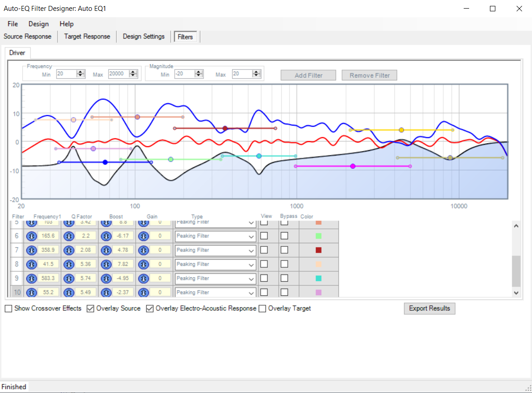Open the Type dropdown for filter 7

[251, 250]
